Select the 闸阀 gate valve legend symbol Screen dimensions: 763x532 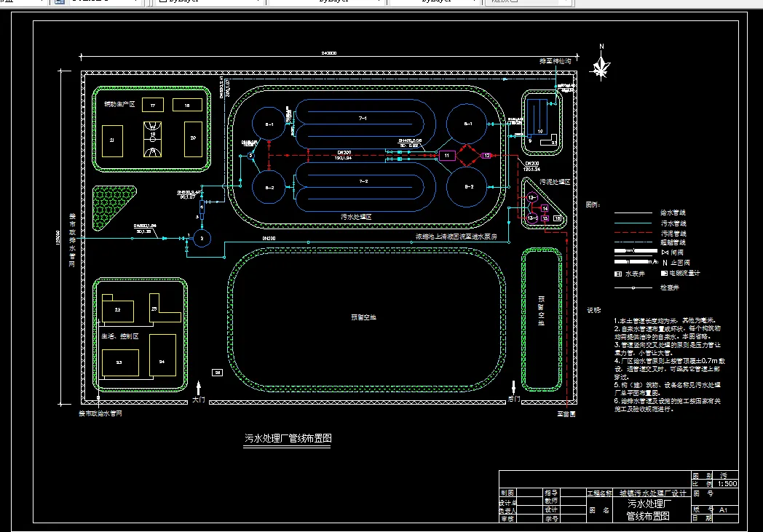click(665, 253)
